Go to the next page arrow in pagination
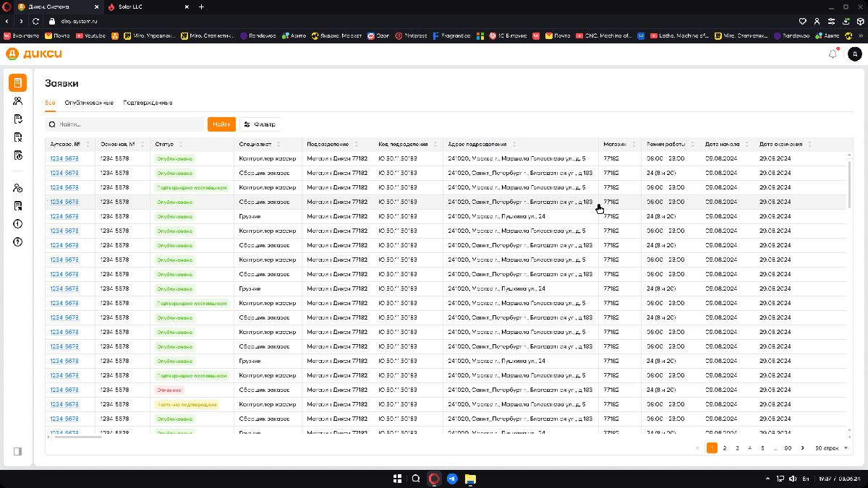The width and height of the screenshot is (868, 488). pos(802,448)
